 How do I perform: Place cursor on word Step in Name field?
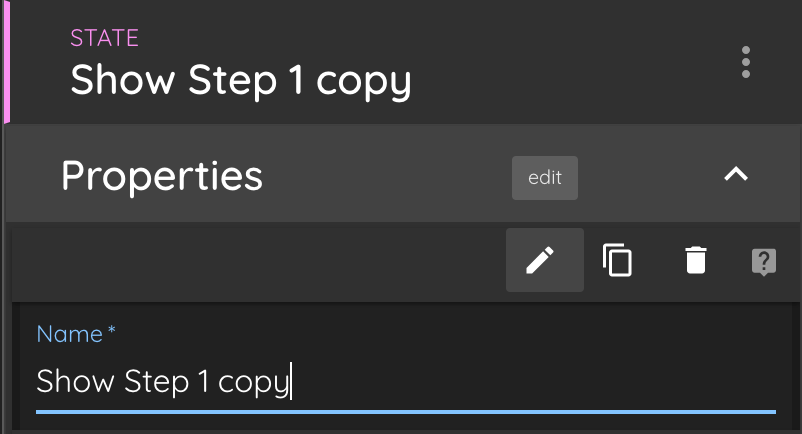(157, 383)
